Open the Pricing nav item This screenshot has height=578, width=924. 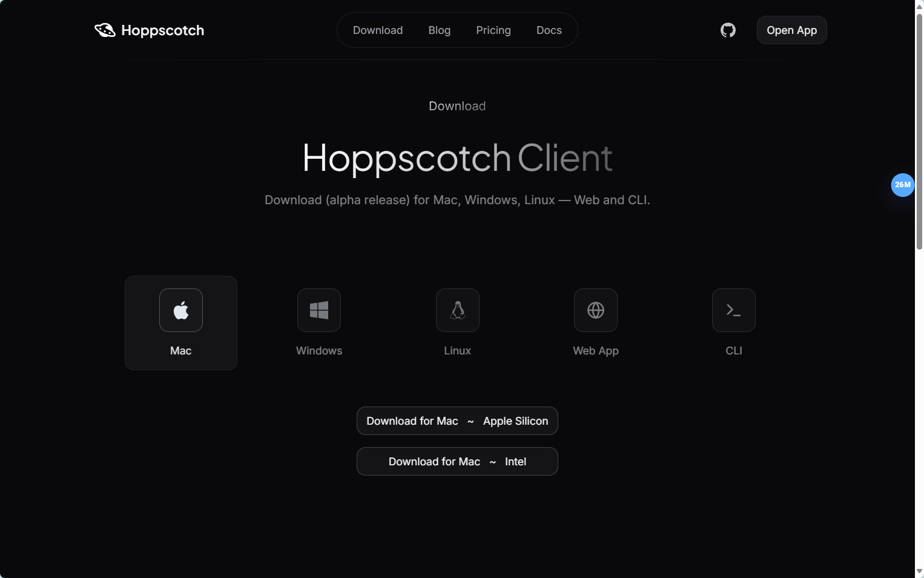click(493, 30)
